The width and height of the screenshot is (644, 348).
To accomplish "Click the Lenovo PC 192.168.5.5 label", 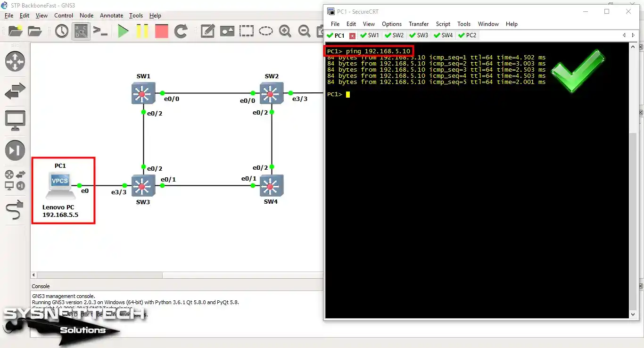I will click(x=60, y=211).
